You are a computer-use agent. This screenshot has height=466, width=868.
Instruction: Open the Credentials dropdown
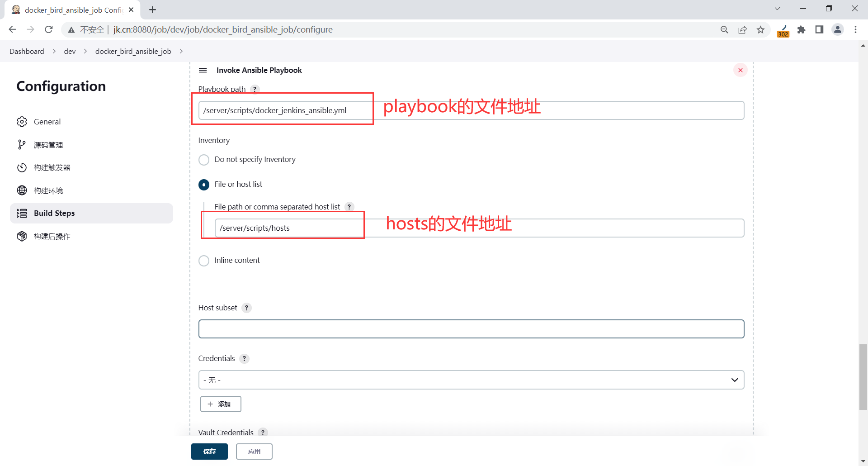click(x=471, y=380)
